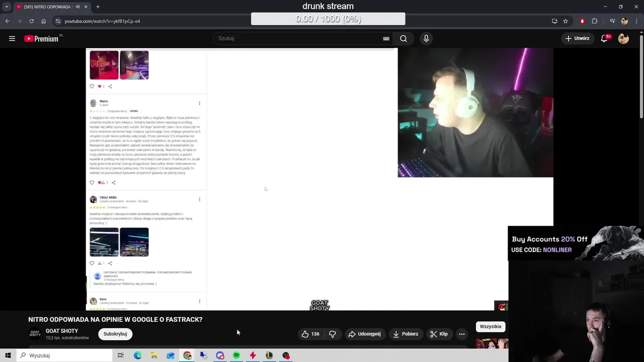This screenshot has height=362, width=644.
Task: Open the Extensions puzzle menu
Action: 594,21
